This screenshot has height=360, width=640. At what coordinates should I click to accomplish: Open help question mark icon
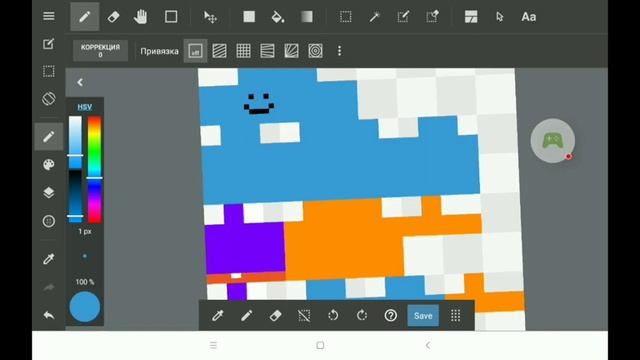[391, 316]
